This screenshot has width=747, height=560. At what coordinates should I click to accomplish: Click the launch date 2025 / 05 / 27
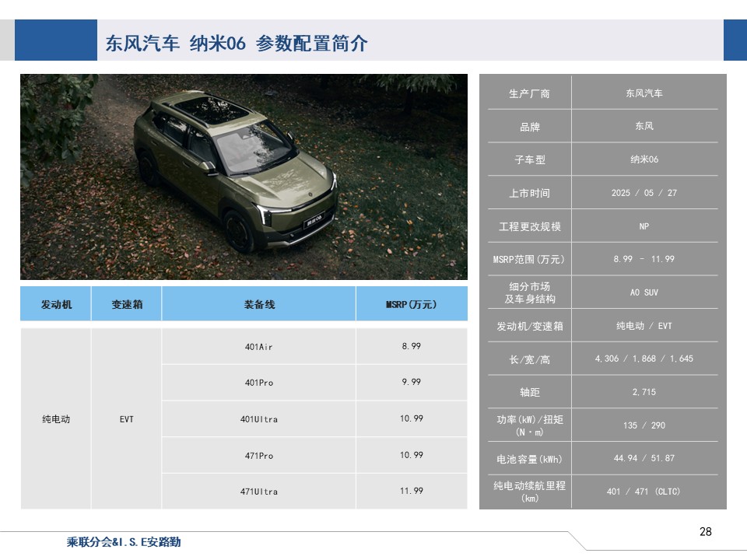644,193
